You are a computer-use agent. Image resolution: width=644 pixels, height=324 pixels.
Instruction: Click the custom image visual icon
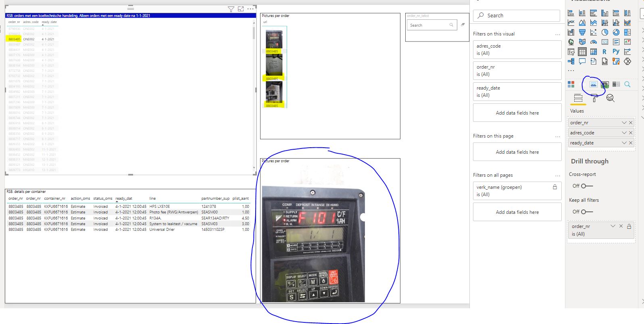(x=593, y=84)
